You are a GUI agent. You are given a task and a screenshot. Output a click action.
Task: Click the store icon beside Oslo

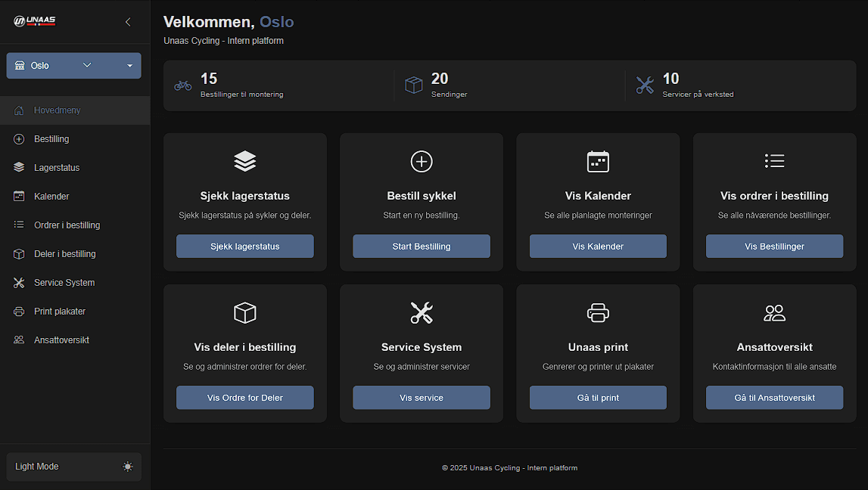[x=20, y=65]
